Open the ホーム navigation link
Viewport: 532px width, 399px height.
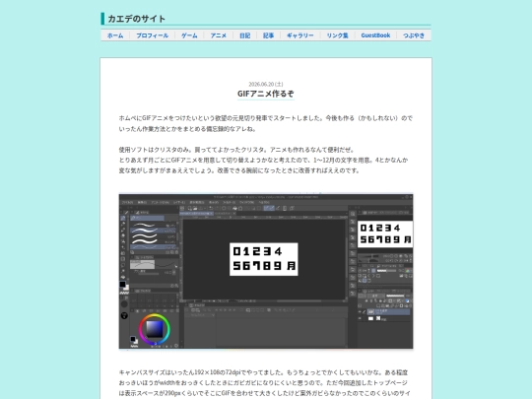[x=115, y=35]
